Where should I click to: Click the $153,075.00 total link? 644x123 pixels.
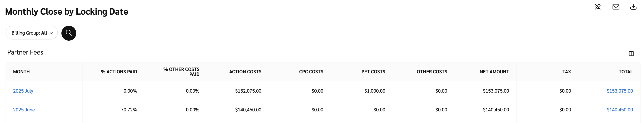click(620, 91)
